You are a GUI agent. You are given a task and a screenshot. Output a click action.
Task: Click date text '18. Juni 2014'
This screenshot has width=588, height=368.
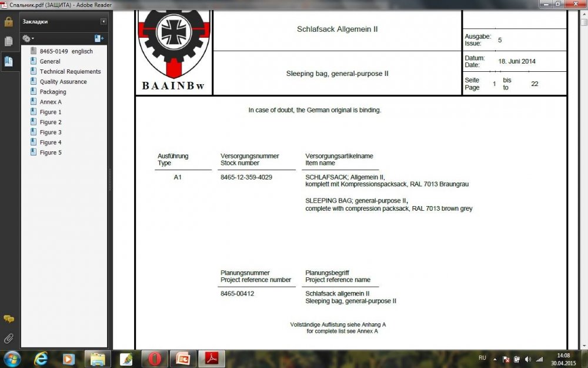[517, 62]
